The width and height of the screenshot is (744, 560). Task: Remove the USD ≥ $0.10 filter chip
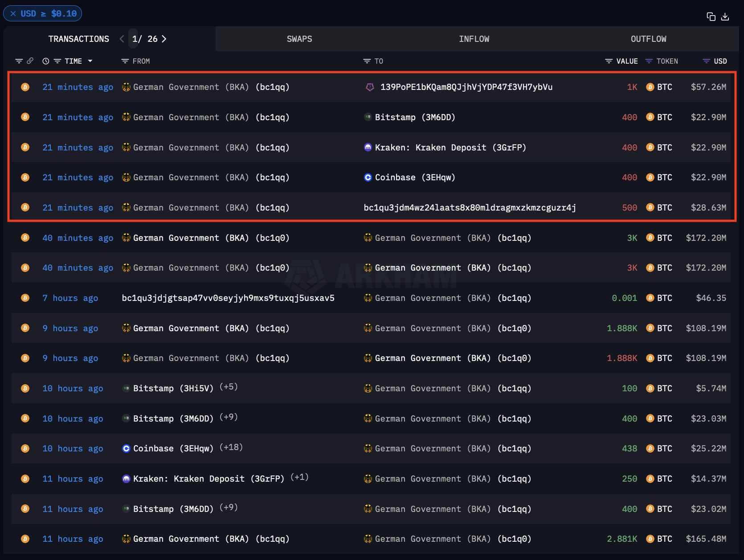(13, 14)
